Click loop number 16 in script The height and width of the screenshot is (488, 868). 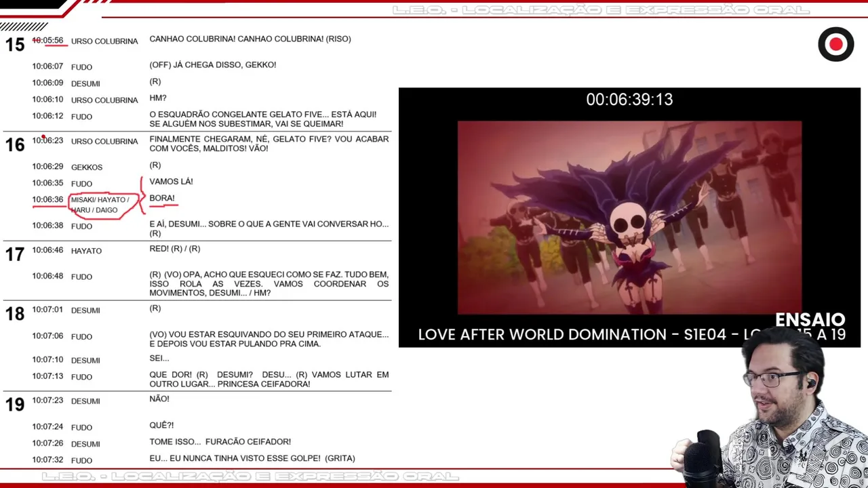point(15,144)
